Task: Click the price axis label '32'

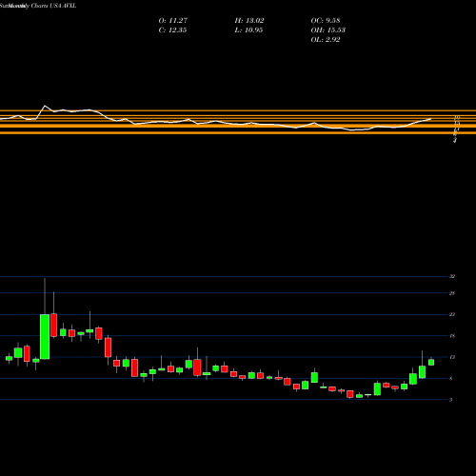Action: coord(452,276)
